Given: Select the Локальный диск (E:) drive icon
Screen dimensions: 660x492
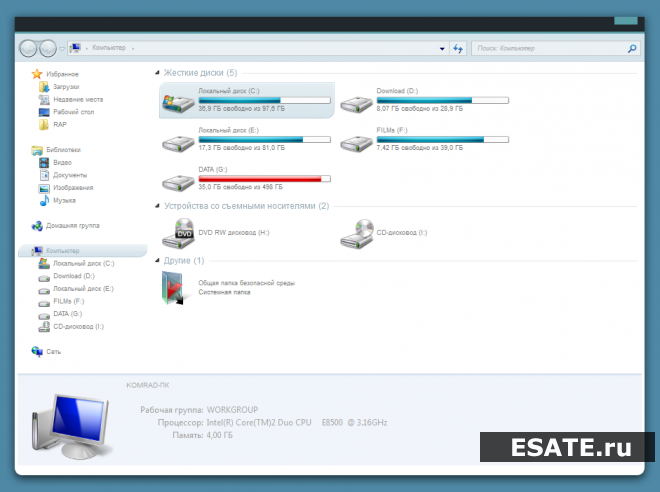Looking at the screenshot, I should pyautogui.click(x=178, y=143).
